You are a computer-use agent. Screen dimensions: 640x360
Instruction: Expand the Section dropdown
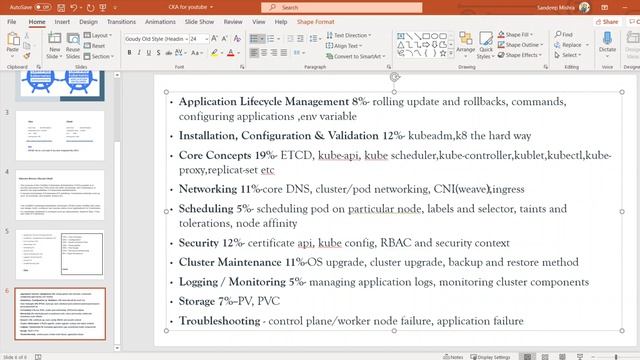pyautogui.click(x=99, y=56)
